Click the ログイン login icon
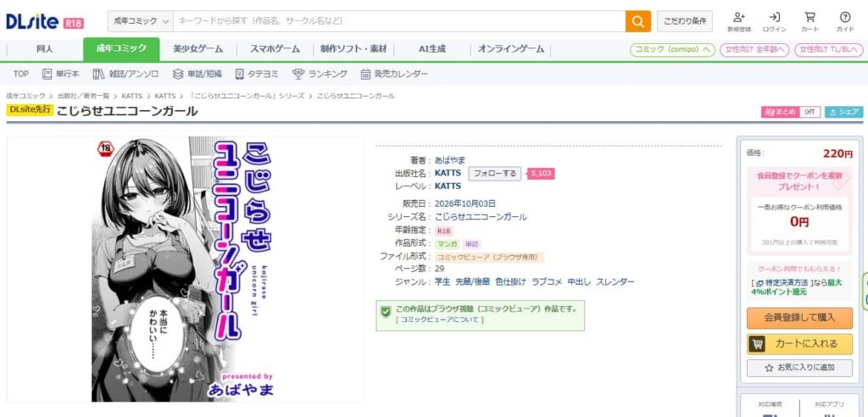 [x=775, y=22]
